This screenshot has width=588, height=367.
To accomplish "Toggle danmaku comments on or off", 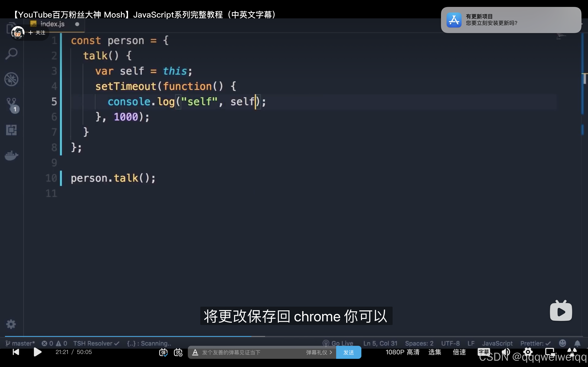I will point(164,353).
